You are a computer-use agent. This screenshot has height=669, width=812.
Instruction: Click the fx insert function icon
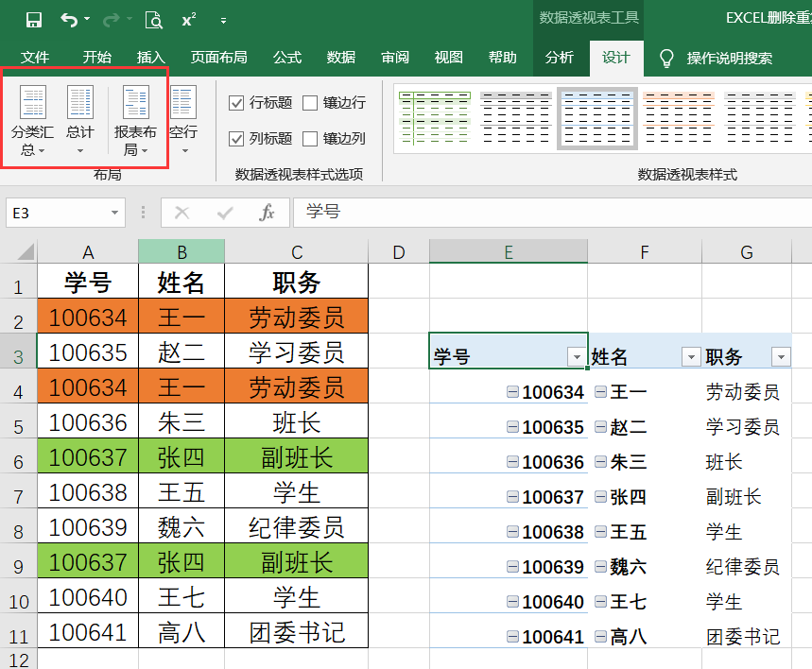(267, 213)
